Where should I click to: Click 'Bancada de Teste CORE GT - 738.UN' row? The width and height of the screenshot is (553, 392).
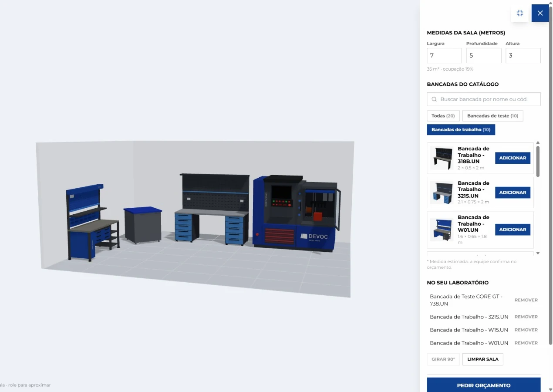click(x=484, y=300)
